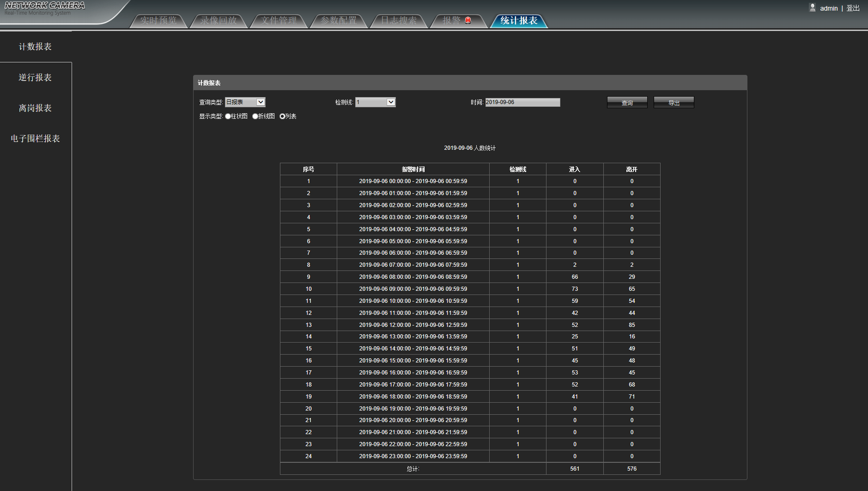
Task: Click the 计数报表 panel header
Action: pyautogui.click(x=470, y=83)
